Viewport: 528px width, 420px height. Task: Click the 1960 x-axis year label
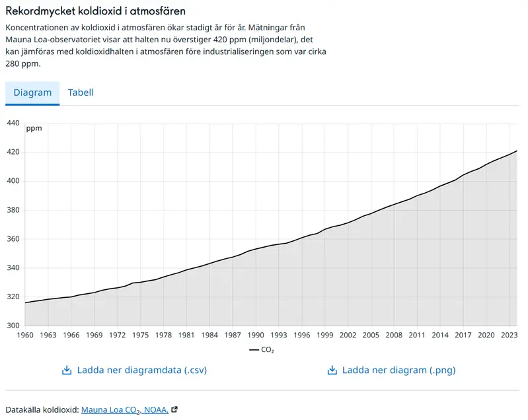pyautogui.click(x=25, y=335)
